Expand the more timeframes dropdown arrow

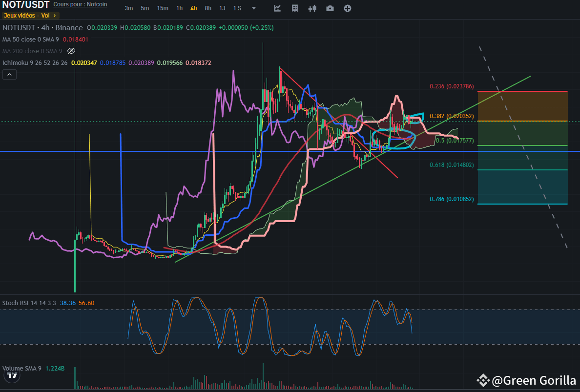(x=254, y=8)
